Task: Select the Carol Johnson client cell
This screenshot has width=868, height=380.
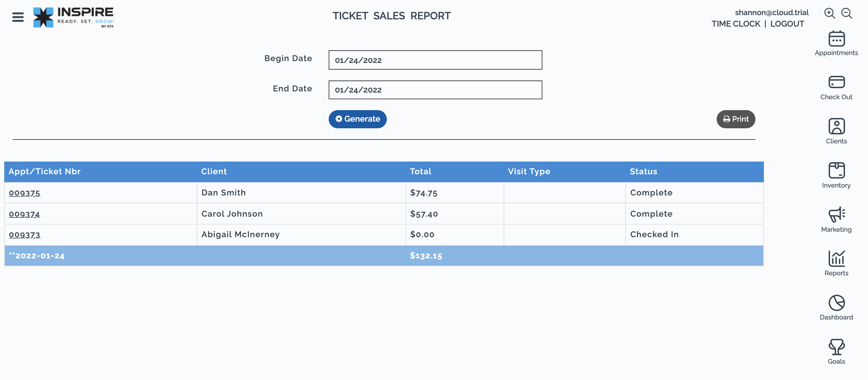Action: [x=301, y=214]
